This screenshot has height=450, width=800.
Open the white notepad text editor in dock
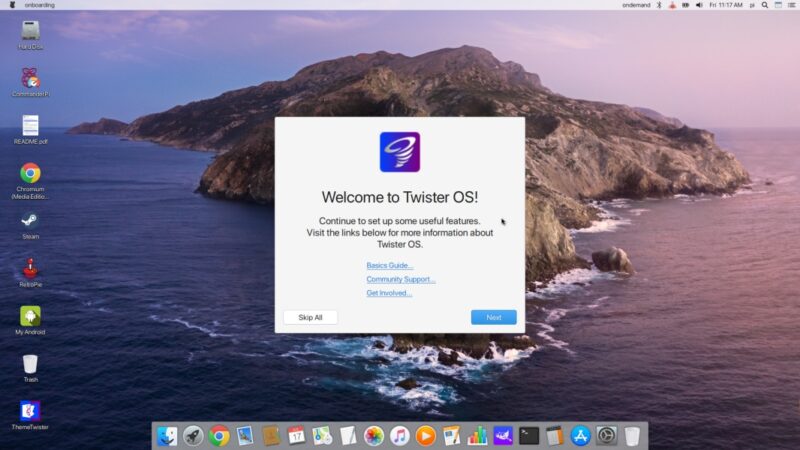coord(348,436)
